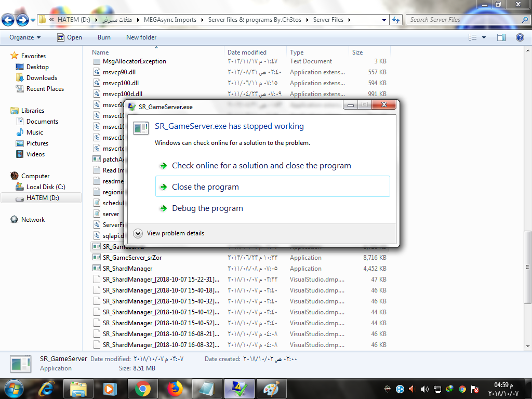Click Open in the toolbar
The width and height of the screenshot is (532, 399).
(70, 37)
